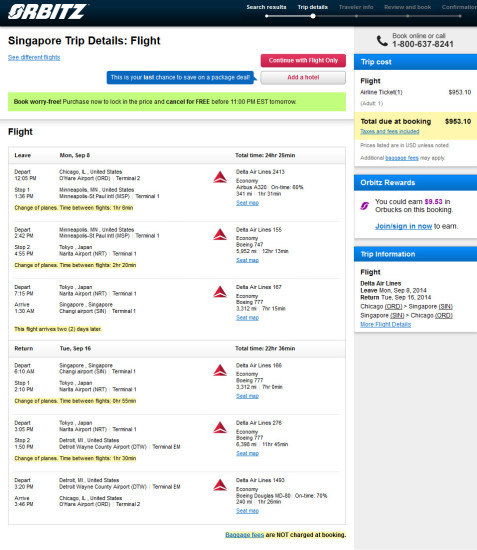Click the Orbitz logo
Screen dimensions: 477x550
click(x=47, y=11)
